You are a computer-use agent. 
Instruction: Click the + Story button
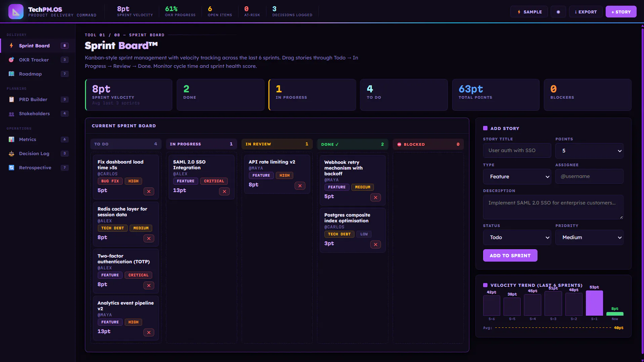[x=621, y=12]
